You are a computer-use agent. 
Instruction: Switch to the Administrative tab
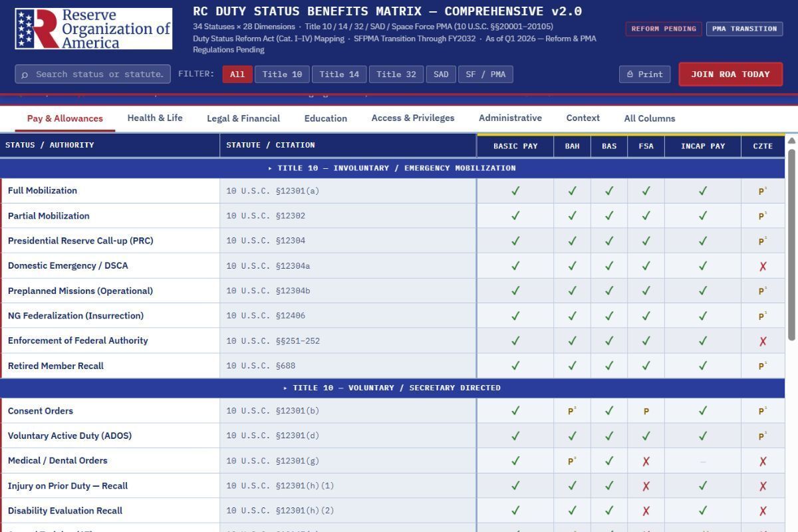pyautogui.click(x=510, y=118)
